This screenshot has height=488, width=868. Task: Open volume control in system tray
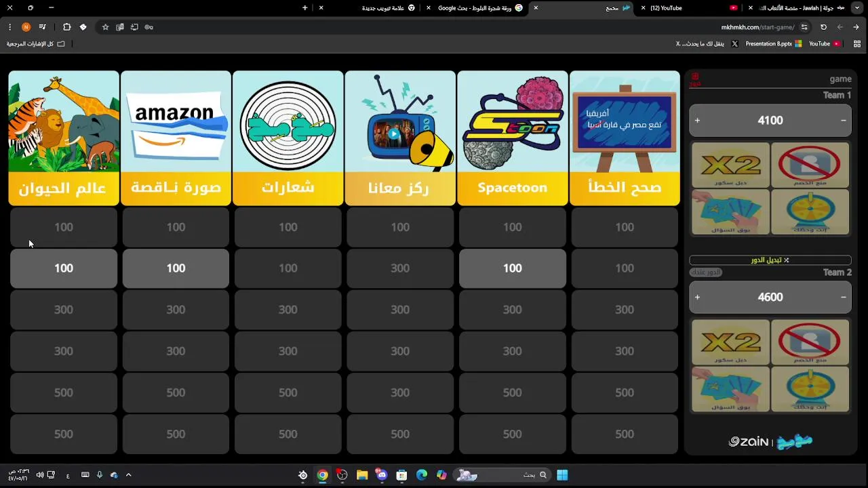pos(40,475)
